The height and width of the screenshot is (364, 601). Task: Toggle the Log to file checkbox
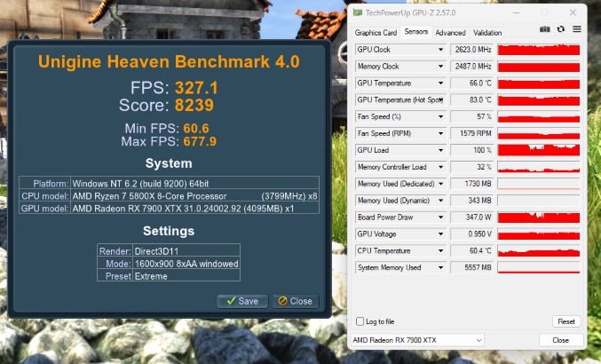[x=360, y=321]
